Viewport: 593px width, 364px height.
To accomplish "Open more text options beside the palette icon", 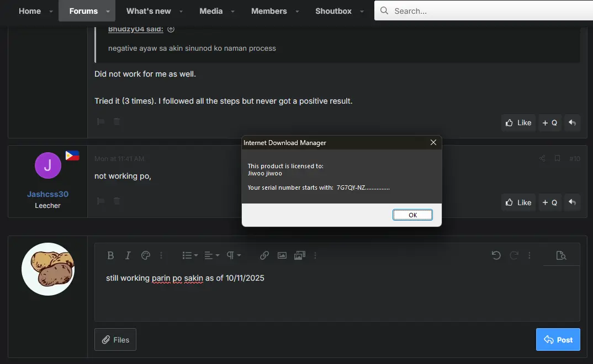I will [161, 256].
